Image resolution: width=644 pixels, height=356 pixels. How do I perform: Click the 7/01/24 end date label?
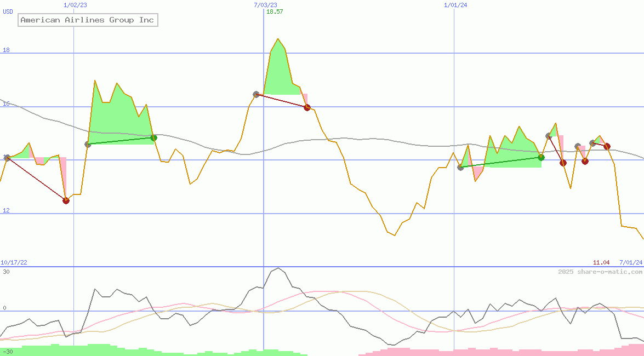pyautogui.click(x=631, y=263)
